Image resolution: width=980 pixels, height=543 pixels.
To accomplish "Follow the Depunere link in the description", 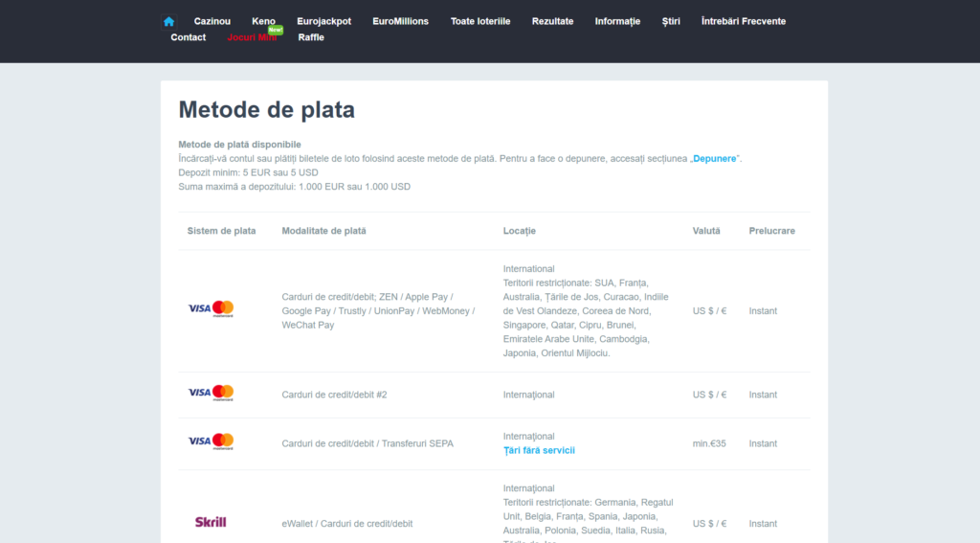I will (715, 158).
